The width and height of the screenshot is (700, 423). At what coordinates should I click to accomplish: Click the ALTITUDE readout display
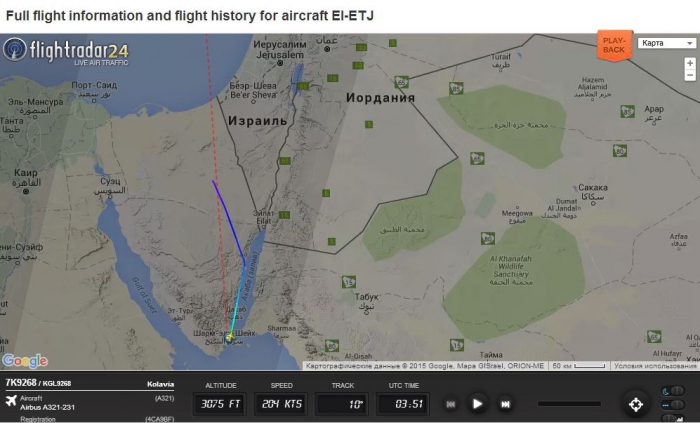coord(222,404)
